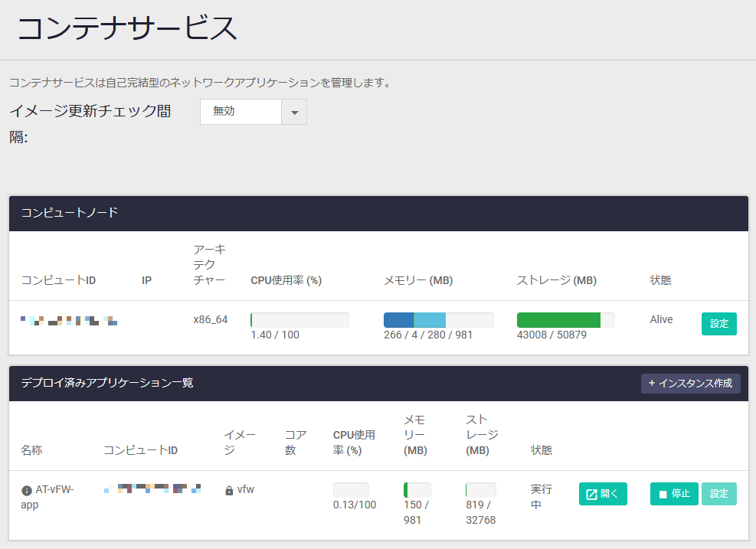756x549 pixels.
Task: Click the 無効 value in the interval combo box
Action: click(x=241, y=112)
